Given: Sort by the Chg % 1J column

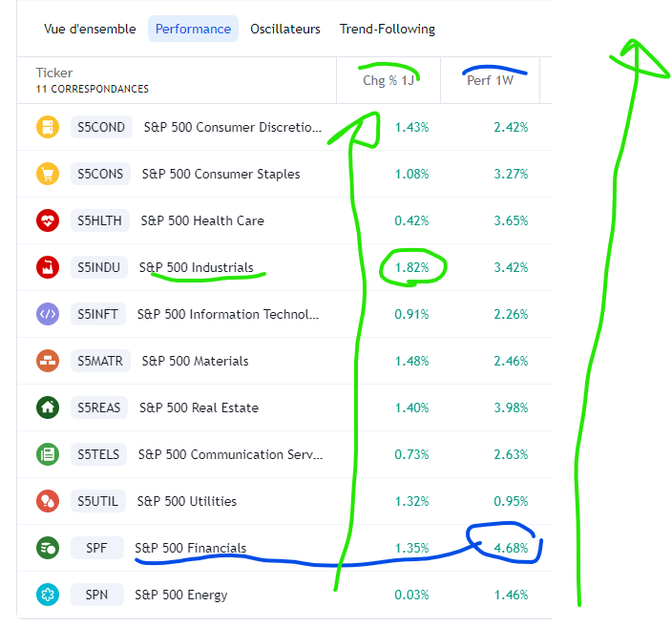Looking at the screenshot, I should 388,80.
